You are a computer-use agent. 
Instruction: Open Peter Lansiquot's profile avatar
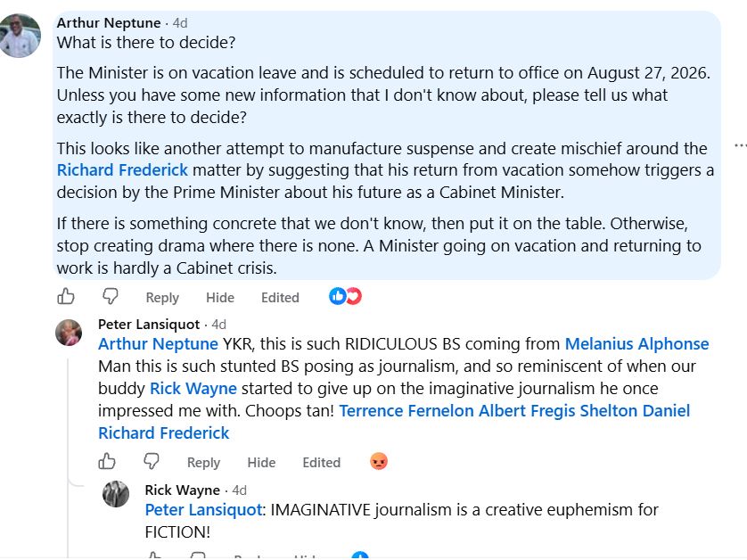[69, 333]
